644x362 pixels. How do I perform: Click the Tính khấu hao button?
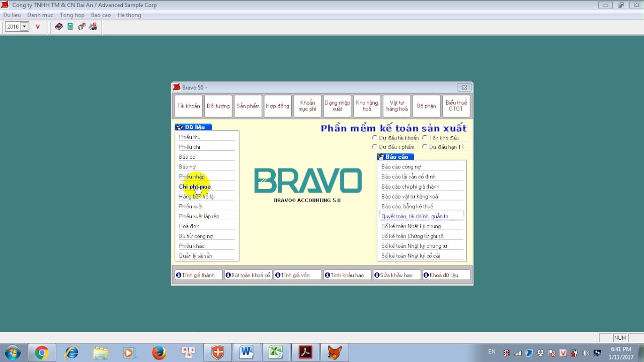347,275
